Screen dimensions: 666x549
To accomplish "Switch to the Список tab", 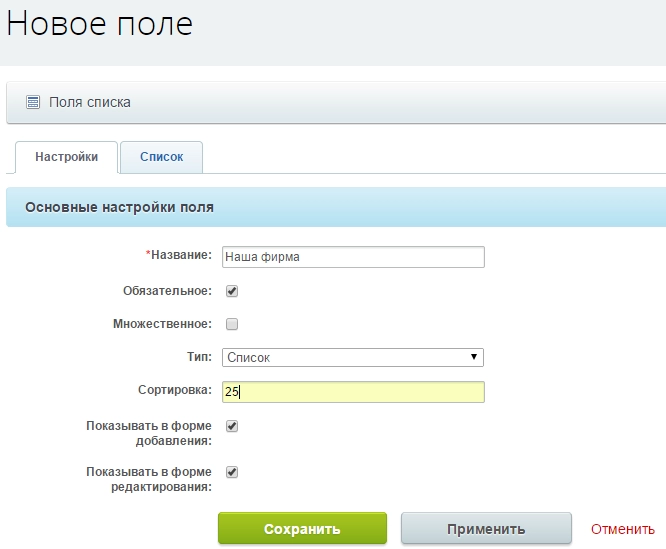I will (x=161, y=157).
